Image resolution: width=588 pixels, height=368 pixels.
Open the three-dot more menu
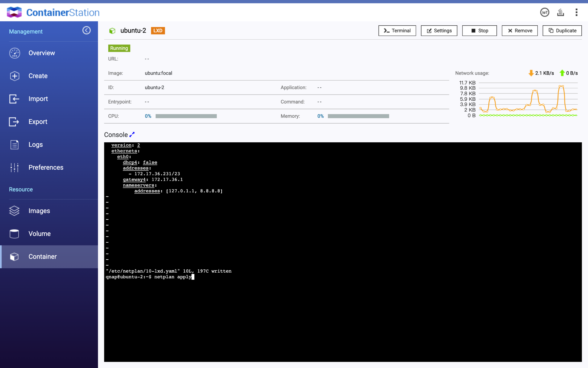coord(576,12)
